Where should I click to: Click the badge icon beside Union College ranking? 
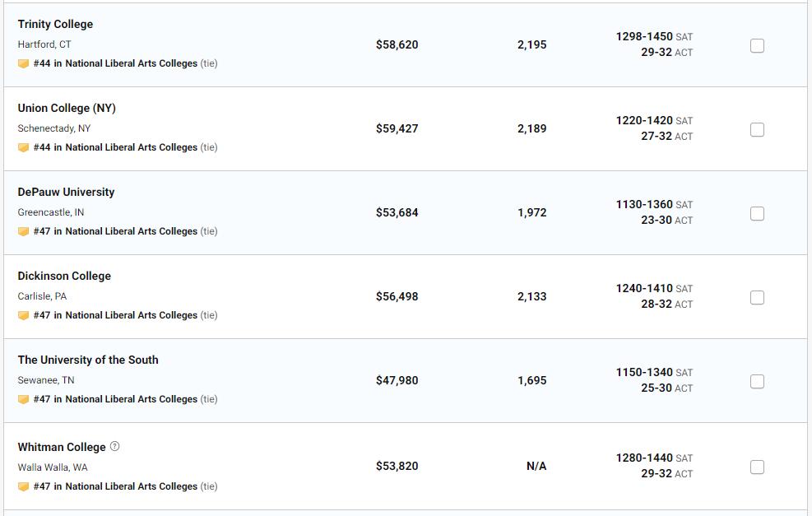23,147
